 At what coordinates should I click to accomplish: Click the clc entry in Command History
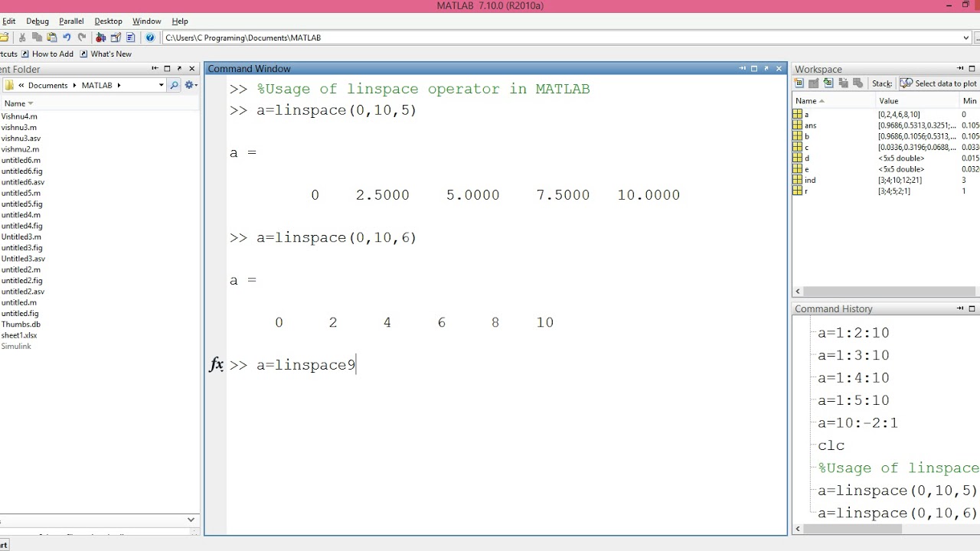coord(831,445)
